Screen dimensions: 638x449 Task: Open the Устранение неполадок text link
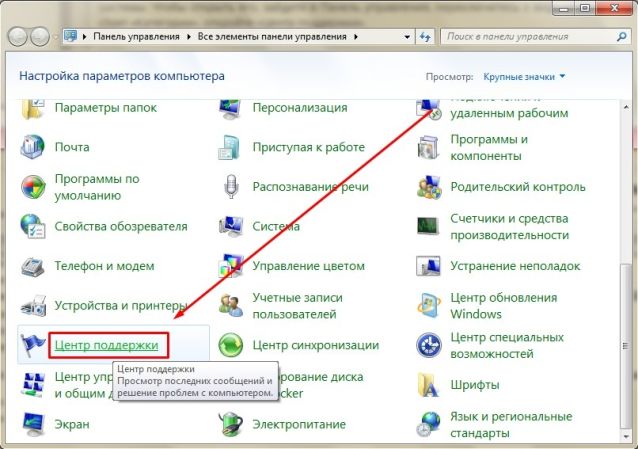click(514, 266)
